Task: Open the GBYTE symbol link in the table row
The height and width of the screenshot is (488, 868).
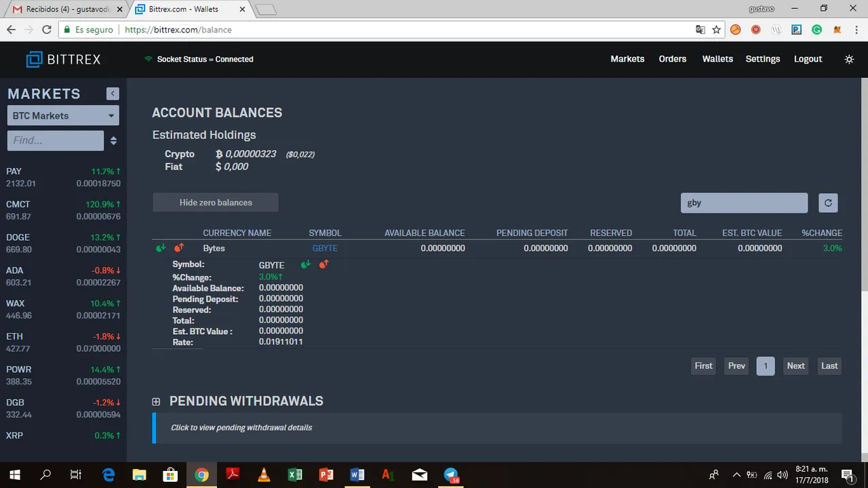Action: (x=325, y=248)
